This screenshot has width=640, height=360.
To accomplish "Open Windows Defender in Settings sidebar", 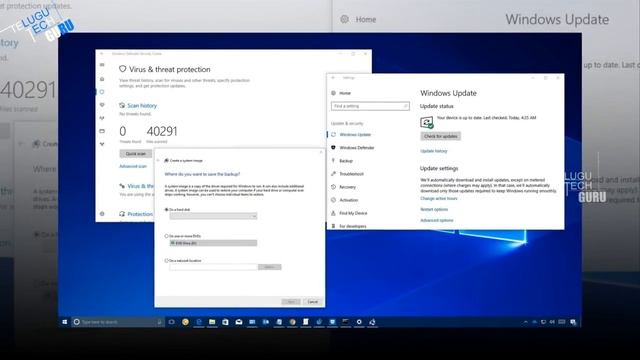I will point(357,148).
